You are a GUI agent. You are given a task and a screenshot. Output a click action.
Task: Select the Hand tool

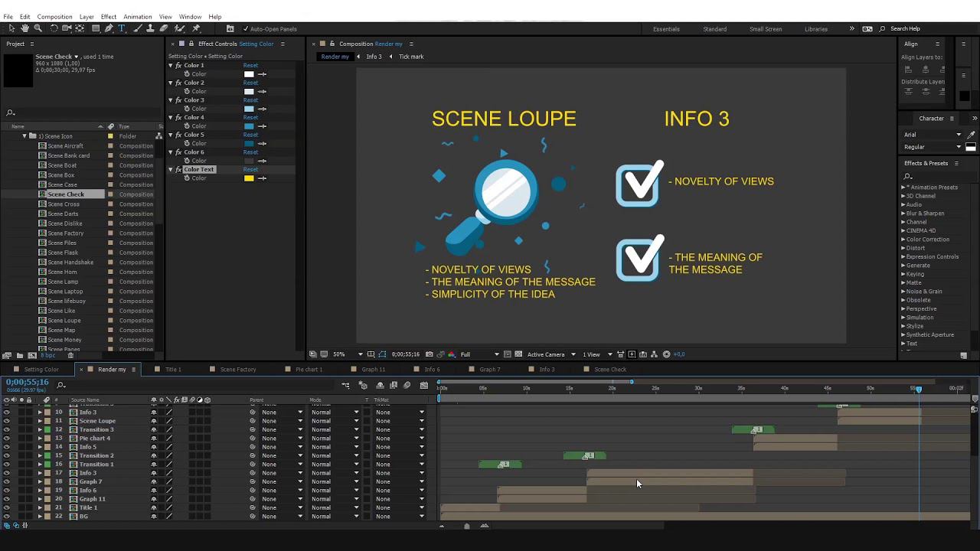tap(24, 28)
